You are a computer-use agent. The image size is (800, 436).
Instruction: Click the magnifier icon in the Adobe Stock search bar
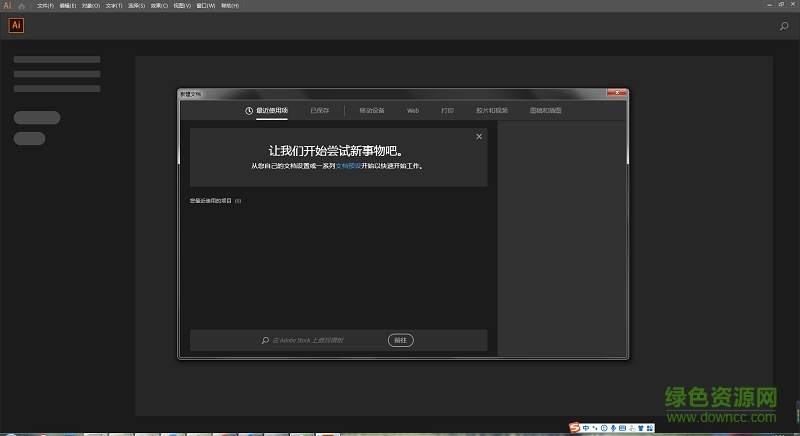click(x=265, y=340)
